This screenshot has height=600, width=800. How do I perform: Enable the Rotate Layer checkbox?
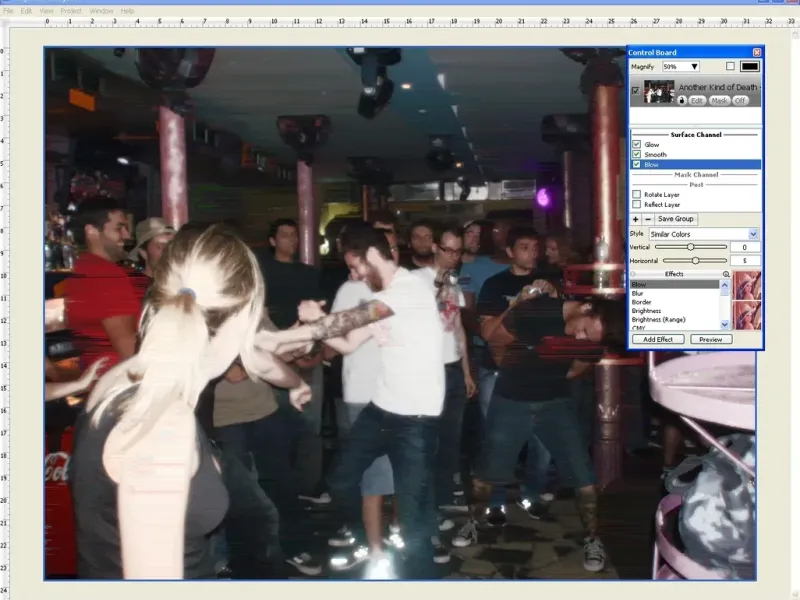636,194
